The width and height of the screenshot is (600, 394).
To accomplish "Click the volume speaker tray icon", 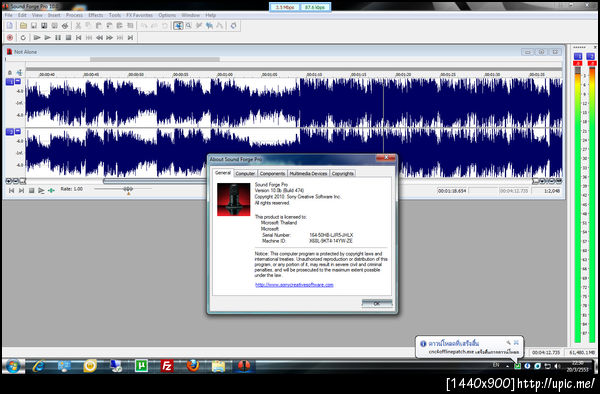I will [x=558, y=366].
